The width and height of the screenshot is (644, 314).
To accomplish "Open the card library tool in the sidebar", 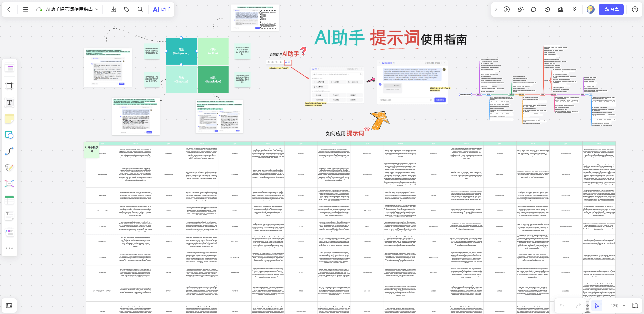I will 9,232.
